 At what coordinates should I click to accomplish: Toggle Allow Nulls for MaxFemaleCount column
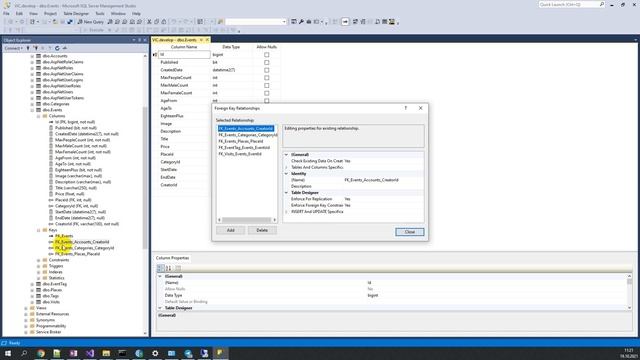[x=267, y=93]
